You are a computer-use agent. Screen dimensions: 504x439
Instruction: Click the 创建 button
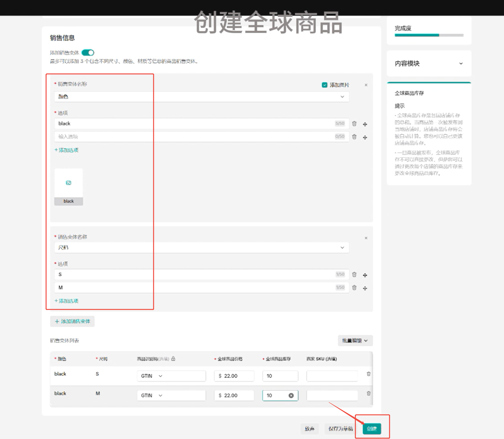click(x=372, y=428)
